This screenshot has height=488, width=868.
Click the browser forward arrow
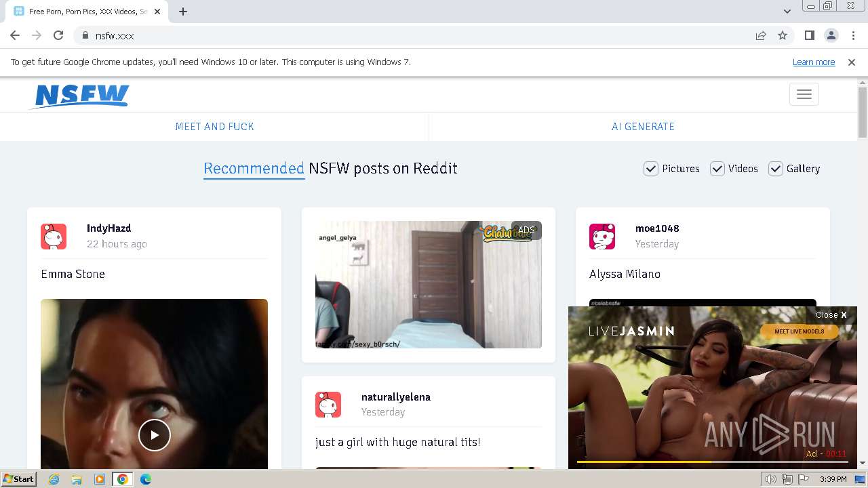[x=37, y=35]
